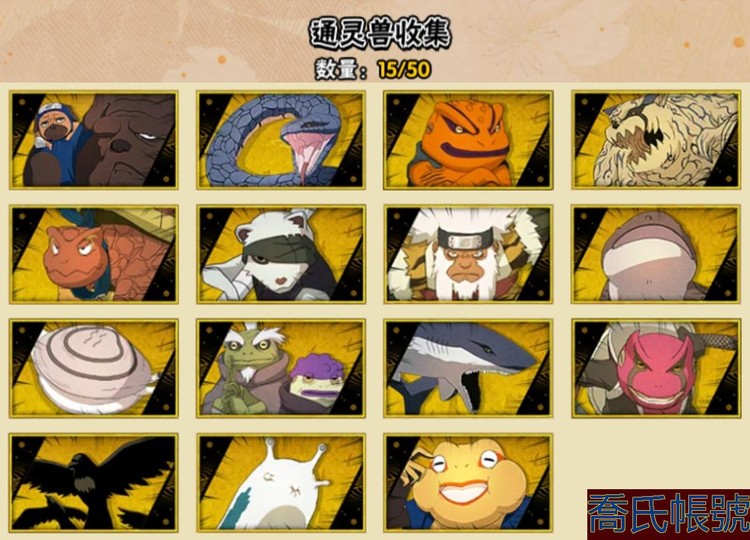Pick the red-orange tortoise summon card

(x=94, y=254)
